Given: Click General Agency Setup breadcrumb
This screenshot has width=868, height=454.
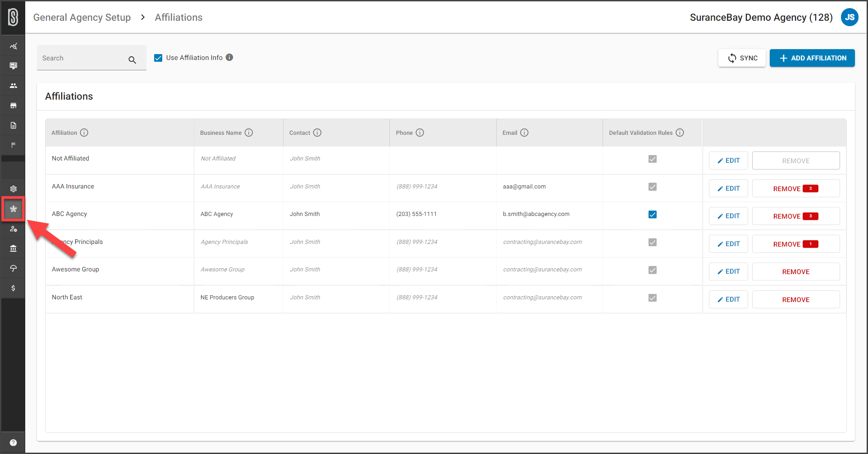Looking at the screenshot, I should click(82, 18).
